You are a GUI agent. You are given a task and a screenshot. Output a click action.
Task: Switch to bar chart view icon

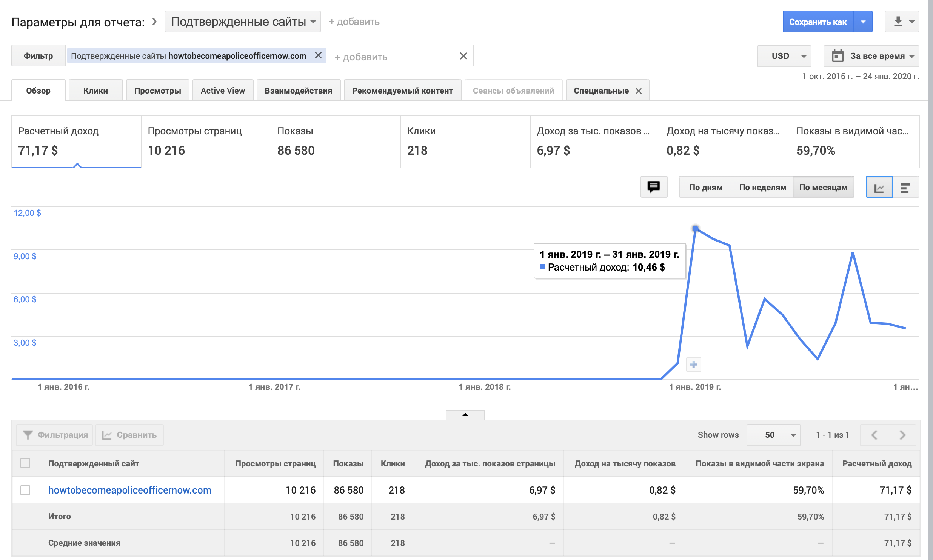click(x=905, y=188)
